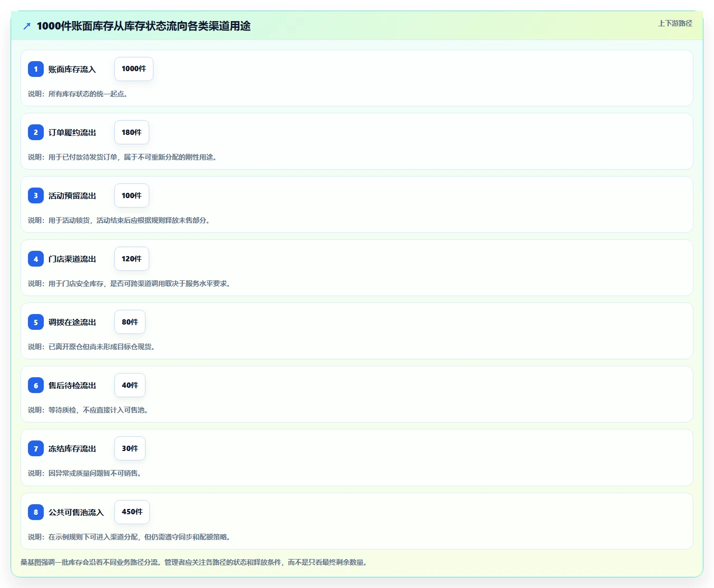Click step badge 6 for 售后待检流出

click(36, 385)
